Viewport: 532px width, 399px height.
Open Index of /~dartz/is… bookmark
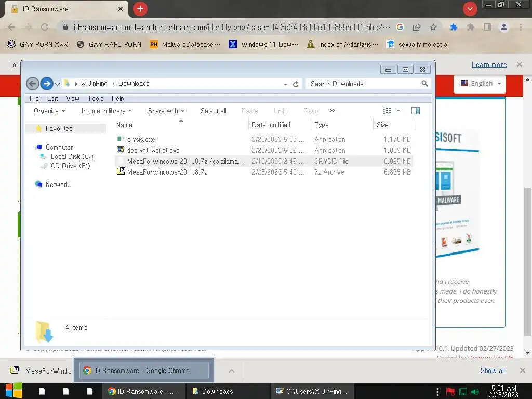pyautogui.click(x=342, y=45)
